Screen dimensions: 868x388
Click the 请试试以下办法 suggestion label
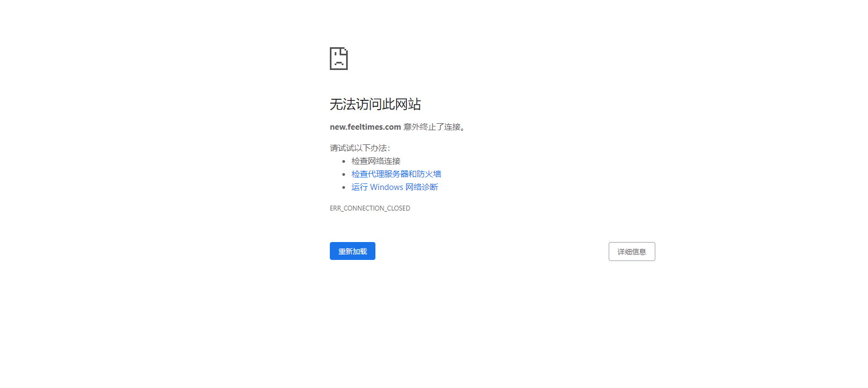tap(359, 148)
